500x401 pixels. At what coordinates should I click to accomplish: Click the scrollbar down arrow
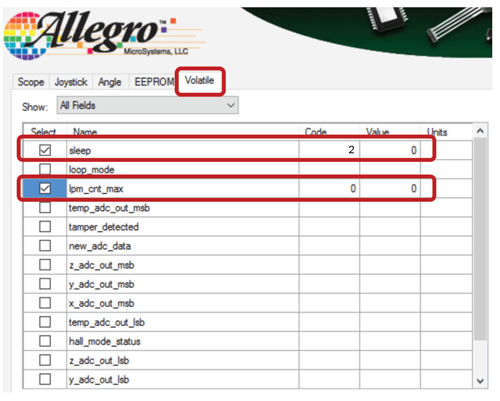point(480,381)
